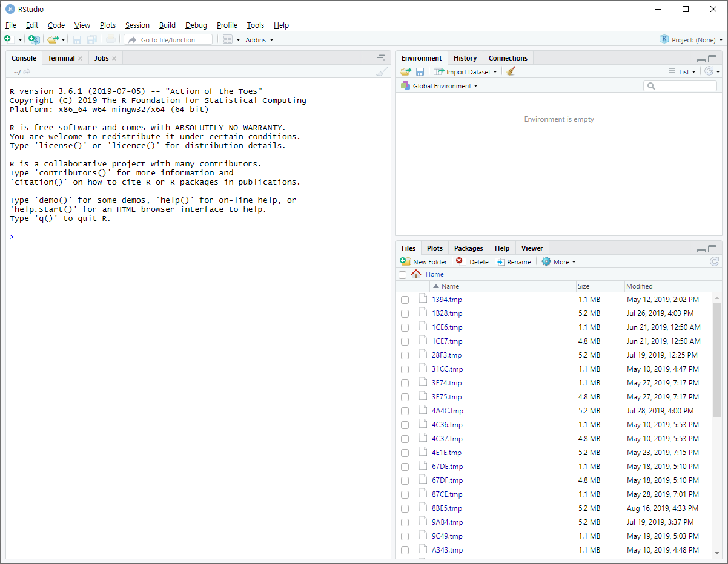The image size is (728, 564).
Task: Select checkbox next to 8BE5.tmp
Action: coord(405,508)
